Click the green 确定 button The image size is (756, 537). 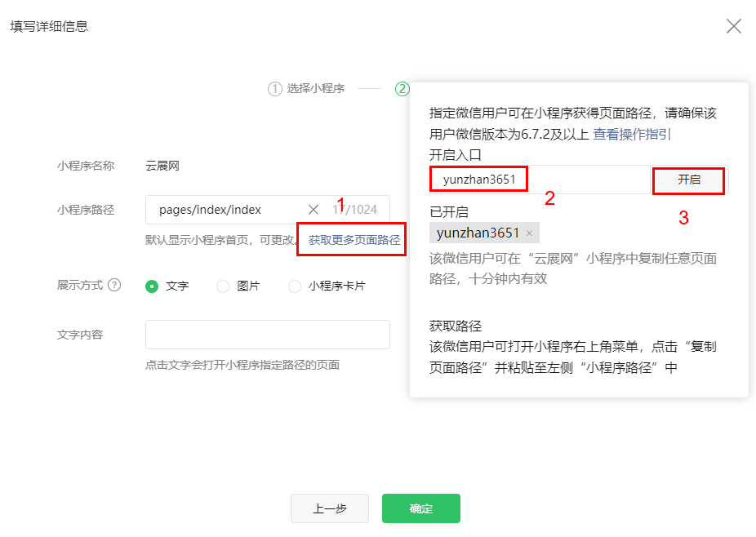point(420,508)
